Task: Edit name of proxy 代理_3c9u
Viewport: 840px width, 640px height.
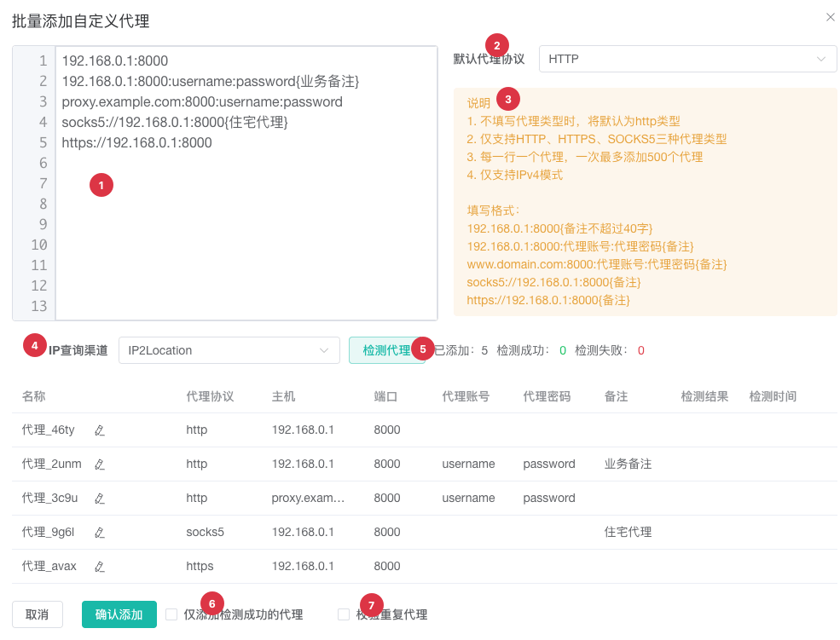Action: click(x=99, y=499)
